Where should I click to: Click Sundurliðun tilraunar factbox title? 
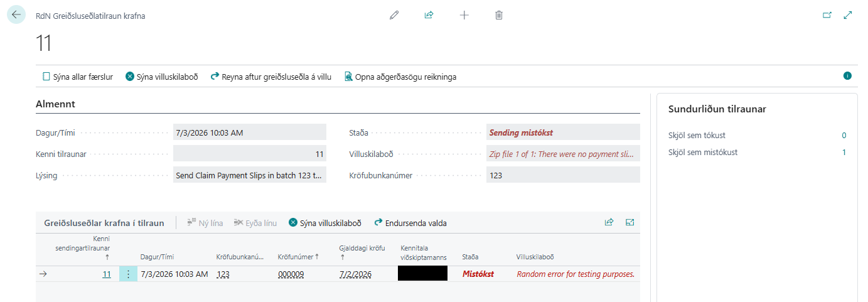717,109
